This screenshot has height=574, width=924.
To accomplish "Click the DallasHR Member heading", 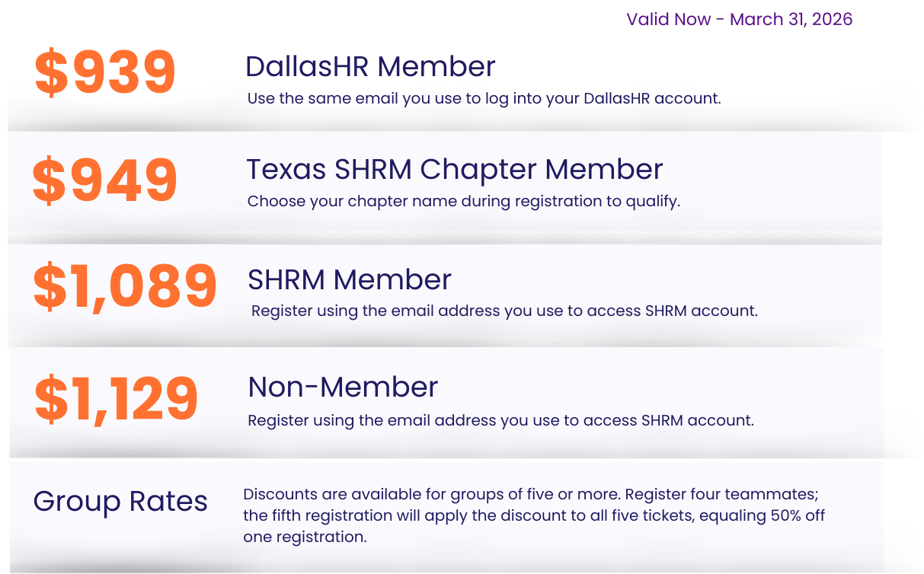I will pyautogui.click(x=370, y=67).
